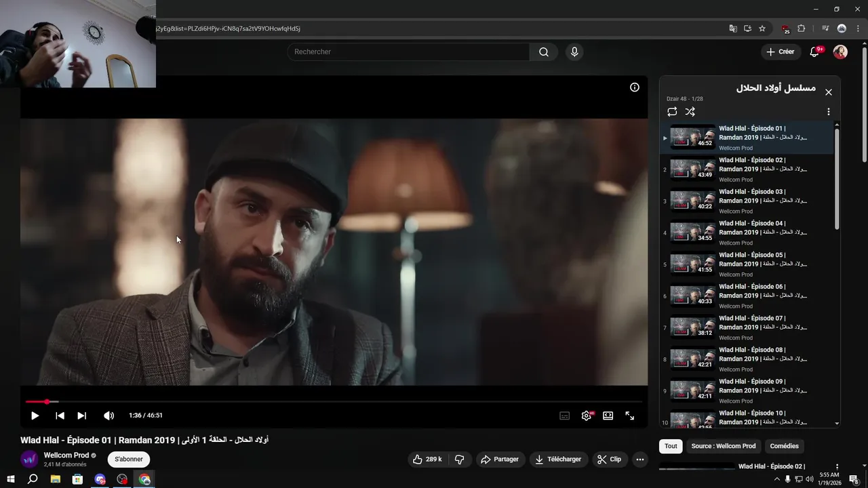Choose Épisode 08 in the playlist

(746, 359)
